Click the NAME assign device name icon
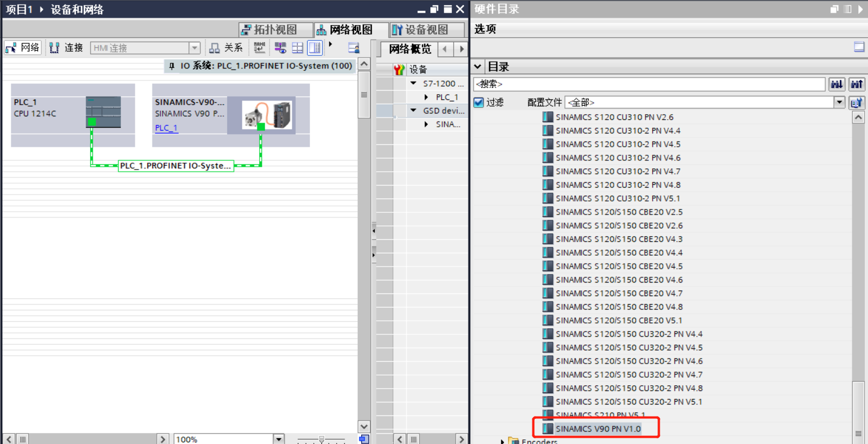This screenshot has height=444, width=868. click(x=260, y=47)
